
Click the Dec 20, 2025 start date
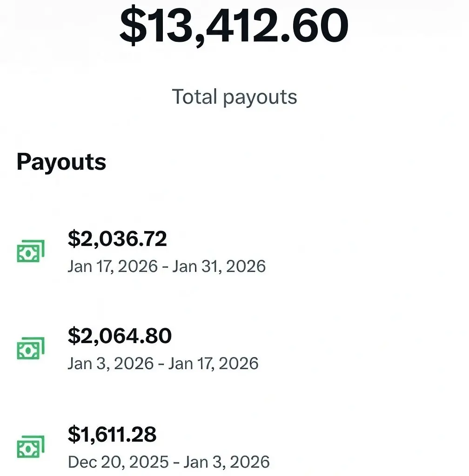(x=118, y=462)
